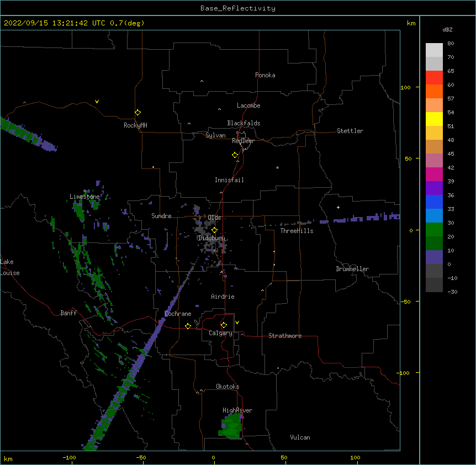This screenshot has height=465, width=476.
Task: Click the -50 tick on horizontal km axis
Action: coord(141,457)
